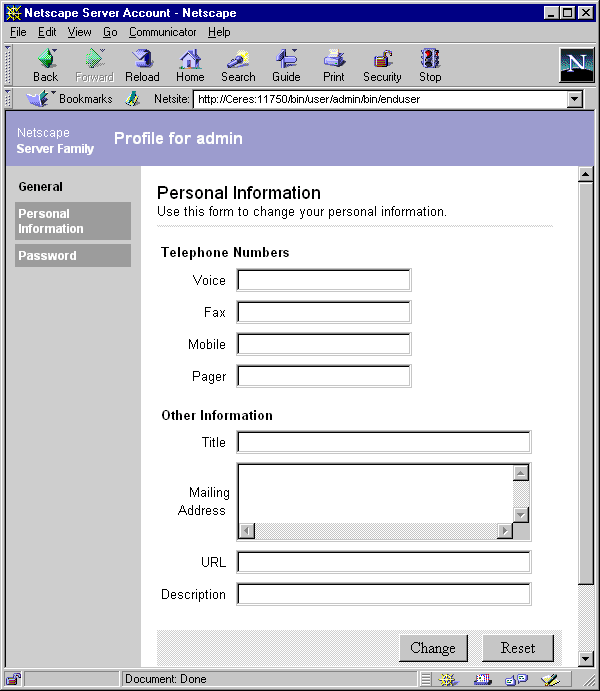This screenshot has width=600, height=691.
Task: Open the Go menu
Action: pos(110,32)
